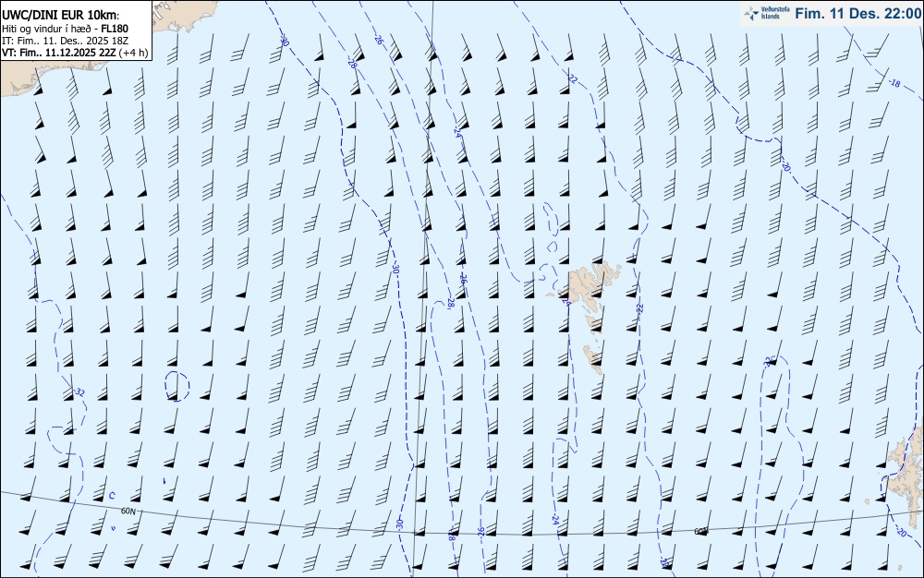Click the '-18' isotherm label

point(894,84)
